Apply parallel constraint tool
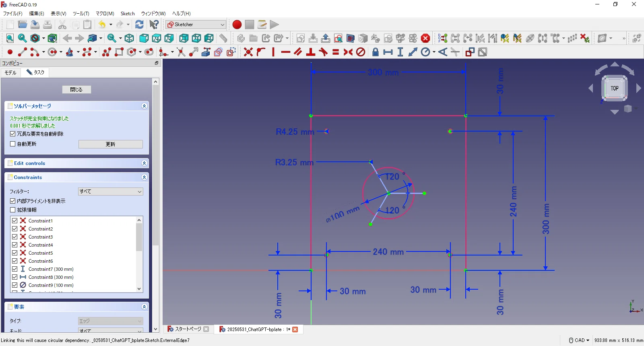Viewport: 644px width, 346px height. pos(298,52)
